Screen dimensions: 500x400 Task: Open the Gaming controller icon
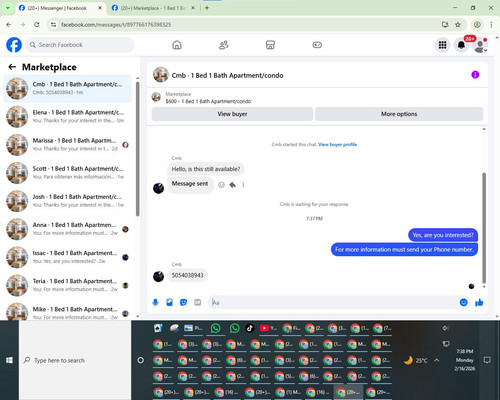pos(317,45)
